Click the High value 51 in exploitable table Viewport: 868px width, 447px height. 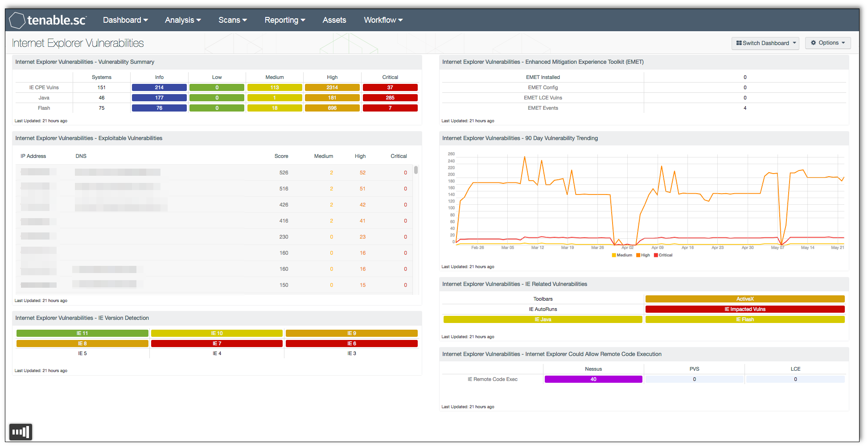pyautogui.click(x=362, y=189)
